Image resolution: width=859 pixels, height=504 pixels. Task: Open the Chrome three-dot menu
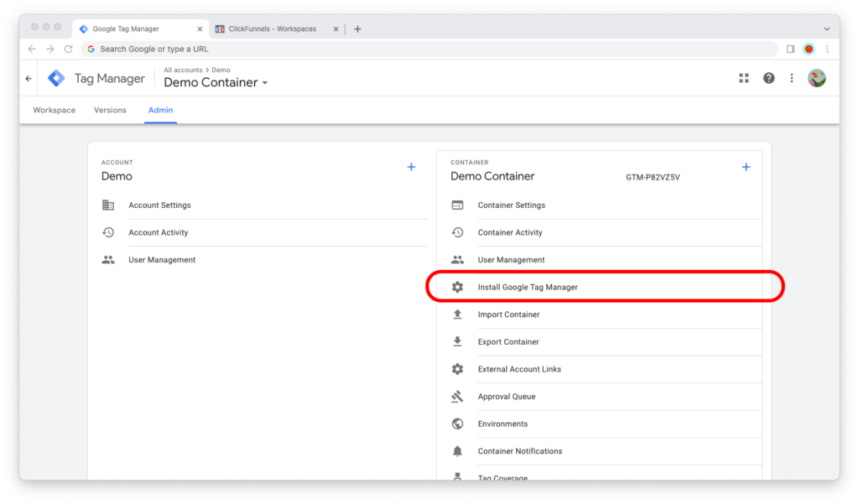(827, 49)
